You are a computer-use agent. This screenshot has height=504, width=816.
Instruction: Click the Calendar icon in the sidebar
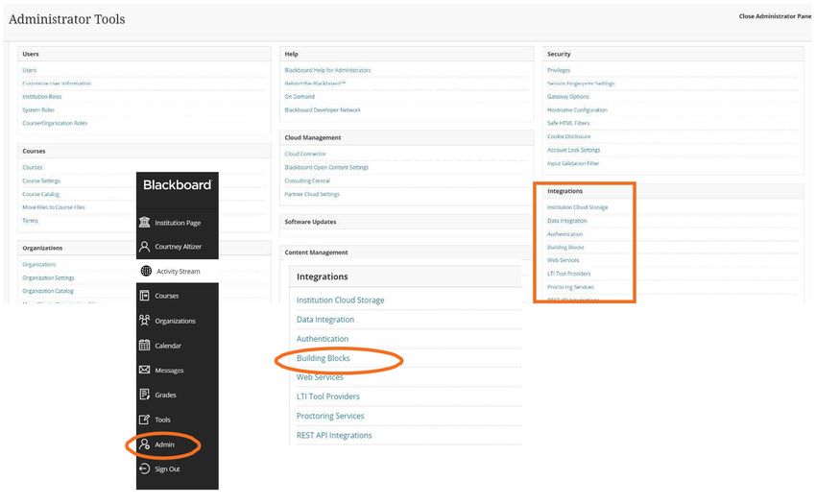click(145, 345)
